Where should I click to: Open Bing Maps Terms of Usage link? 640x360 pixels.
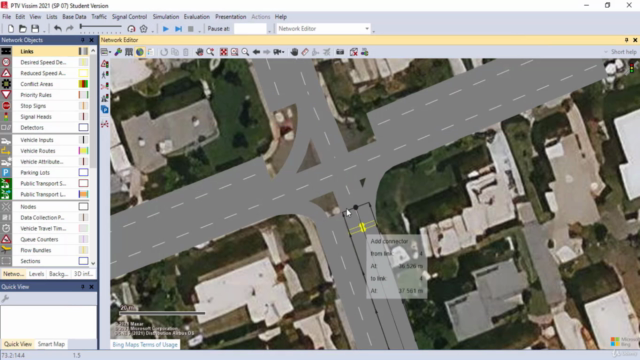145,344
